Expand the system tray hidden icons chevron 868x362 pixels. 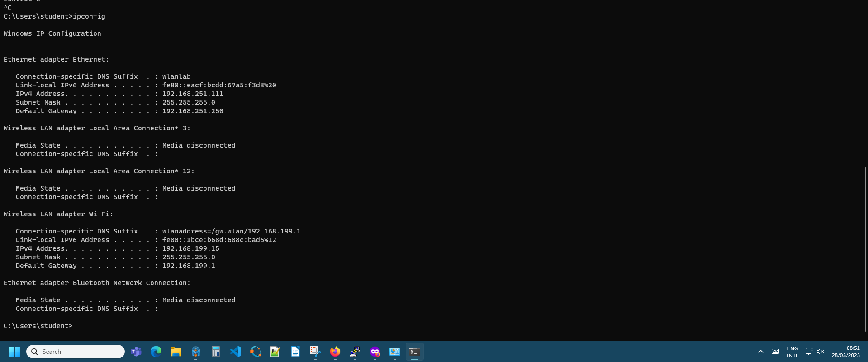click(x=761, y=352)
